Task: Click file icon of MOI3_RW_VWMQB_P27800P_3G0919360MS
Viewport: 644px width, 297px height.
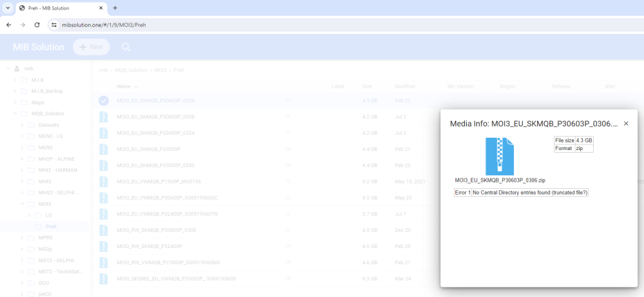Action: click(104, 262)
